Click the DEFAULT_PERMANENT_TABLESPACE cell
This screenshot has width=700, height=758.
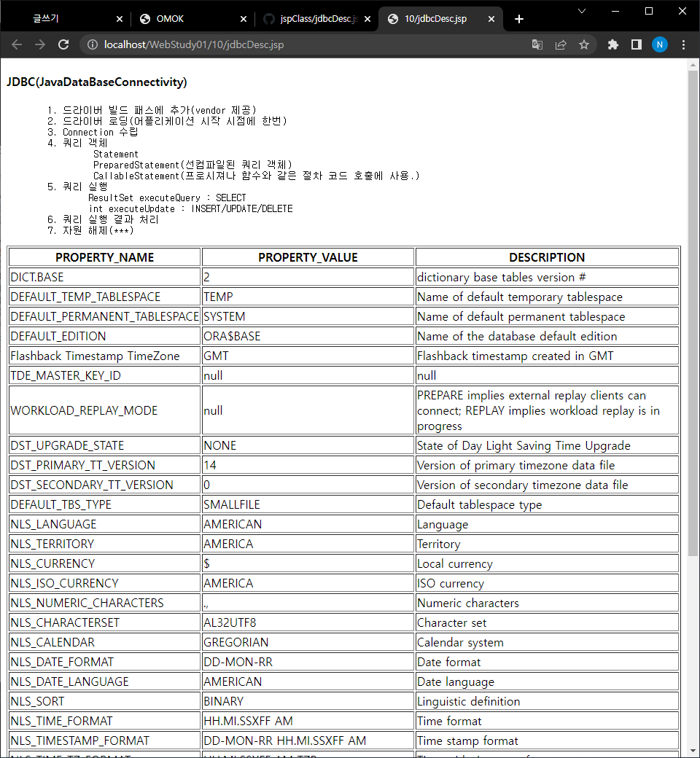point(104,316)
